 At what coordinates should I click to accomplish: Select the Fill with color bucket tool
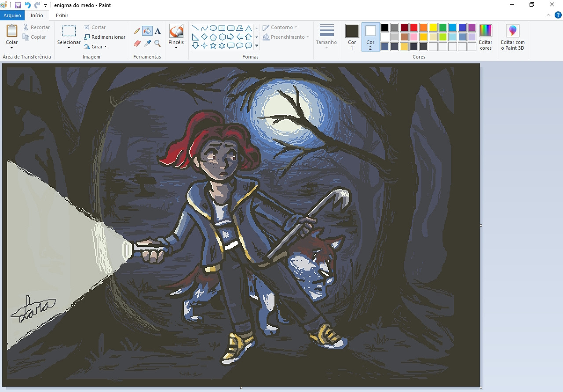[x=147, y=31]
